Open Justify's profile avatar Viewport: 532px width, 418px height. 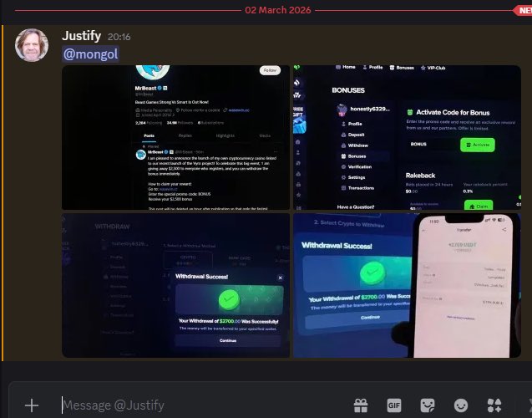click(32, 45)
